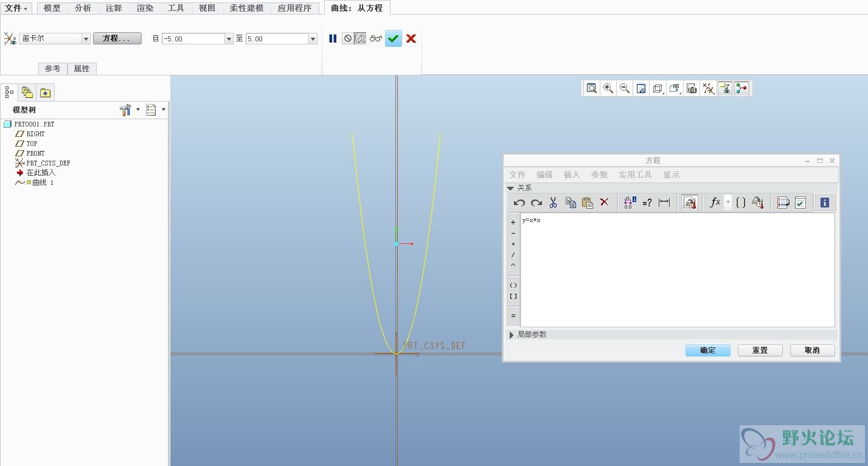Toggle the attached geometry preview icon
This screenshot has width=868, height=466.
(360, 38)
